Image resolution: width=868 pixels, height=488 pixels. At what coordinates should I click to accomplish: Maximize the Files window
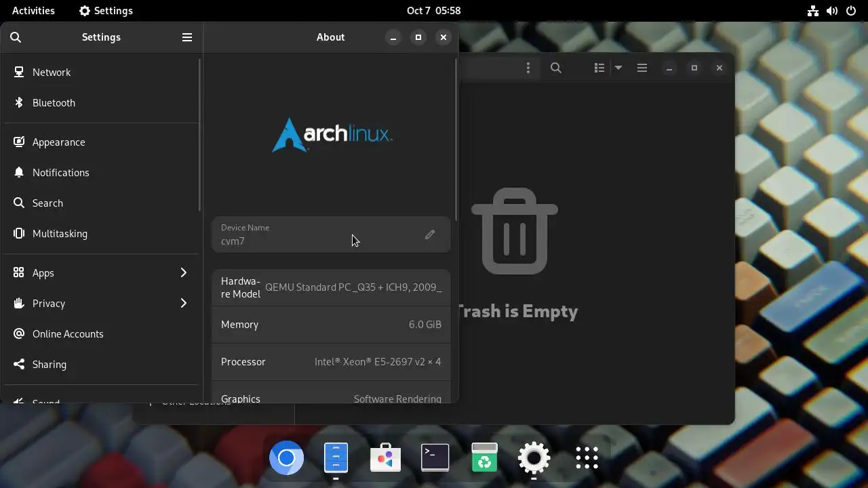[694, 68]
